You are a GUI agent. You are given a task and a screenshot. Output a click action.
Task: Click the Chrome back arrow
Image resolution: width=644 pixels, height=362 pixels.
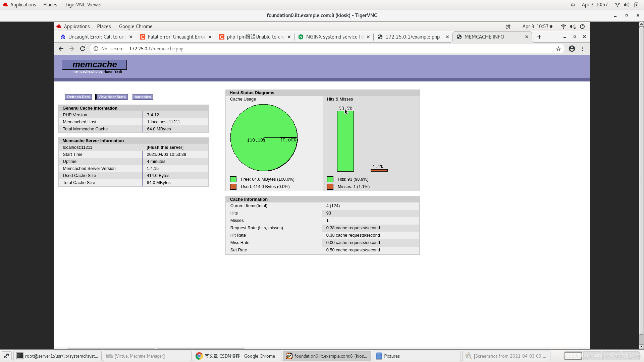point(61,49)
